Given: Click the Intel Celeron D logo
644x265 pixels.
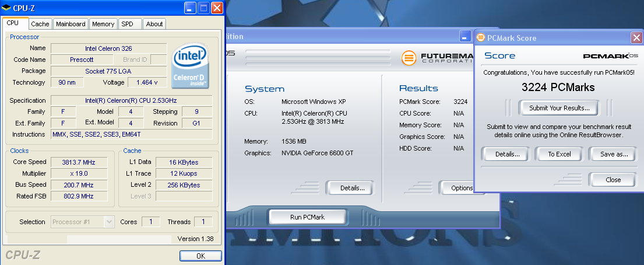Looking at the screenshot, I should [x=191, y=65].
